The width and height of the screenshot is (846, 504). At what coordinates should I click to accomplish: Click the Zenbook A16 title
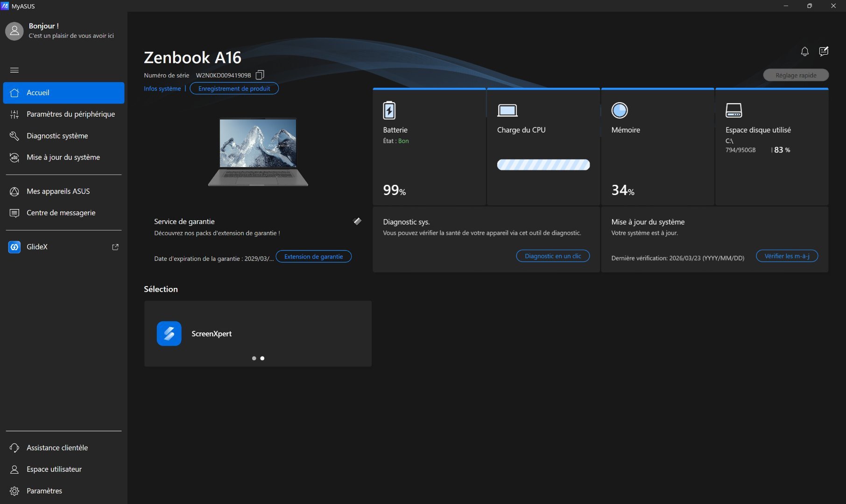[192, 57]
